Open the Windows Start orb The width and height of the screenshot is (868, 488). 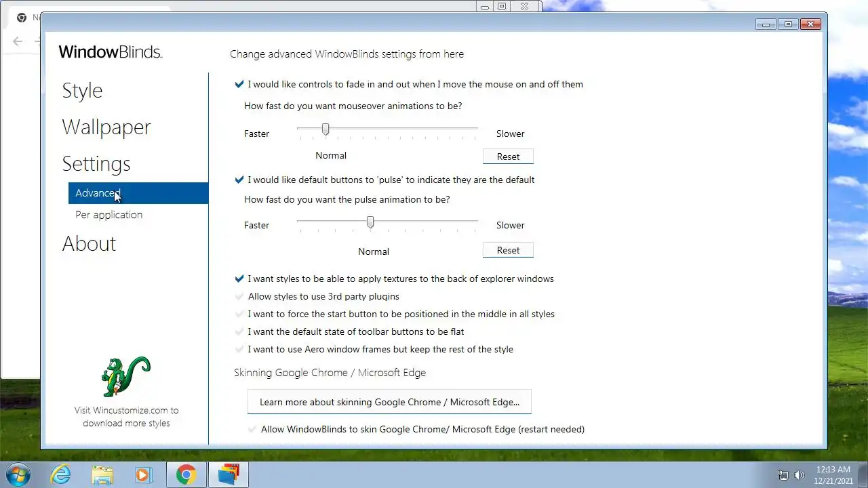coord(18,474)
